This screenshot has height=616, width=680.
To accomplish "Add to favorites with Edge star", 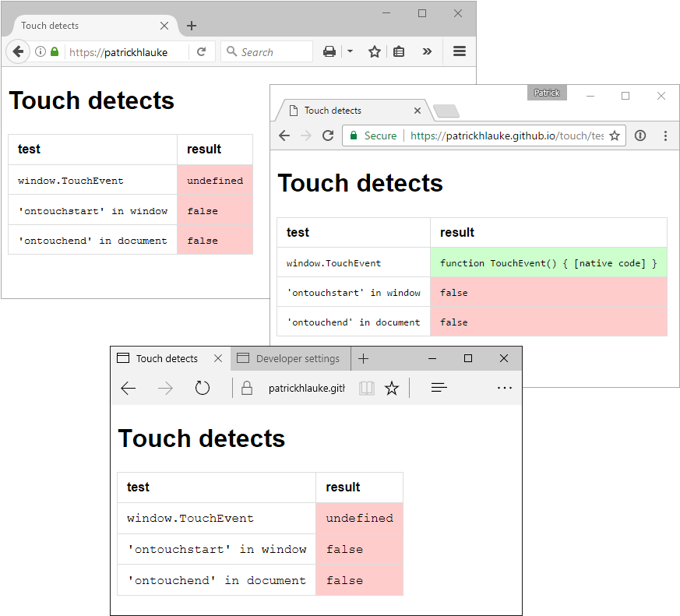I will 391,388.
